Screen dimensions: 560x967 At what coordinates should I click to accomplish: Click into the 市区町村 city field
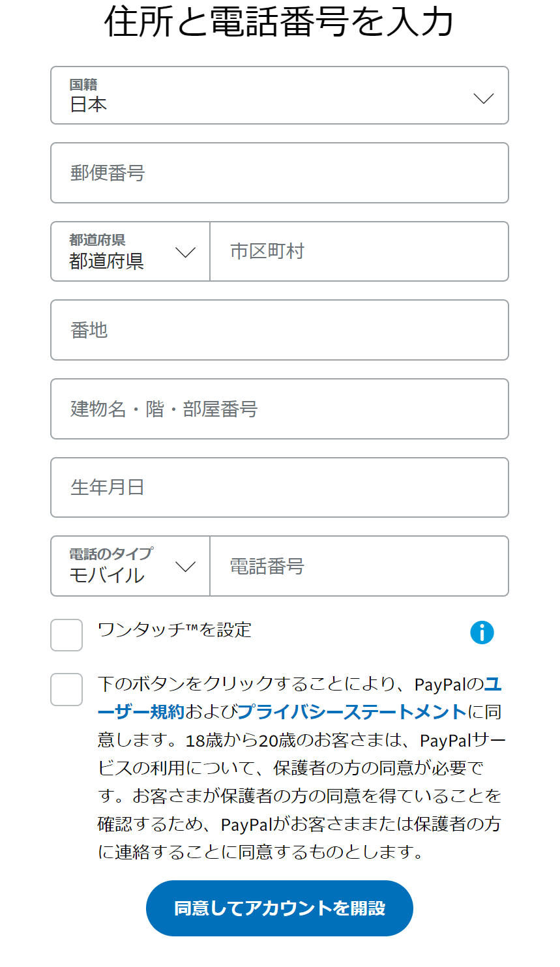359,252
